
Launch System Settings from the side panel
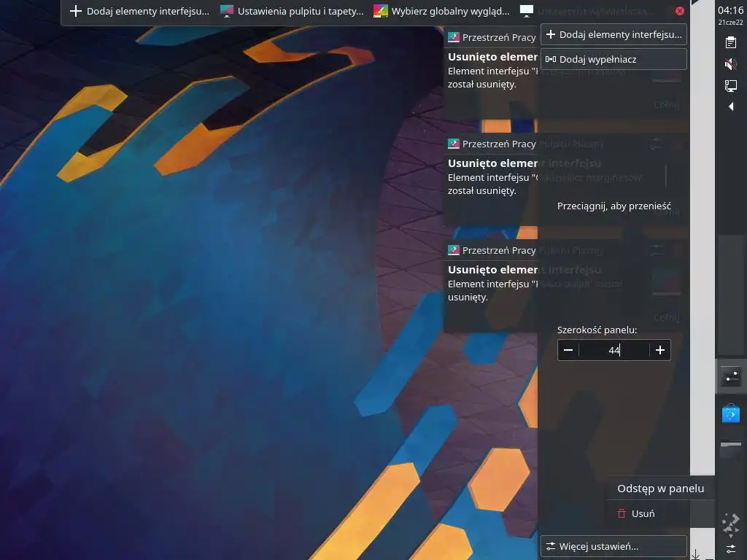pos(731,376)
